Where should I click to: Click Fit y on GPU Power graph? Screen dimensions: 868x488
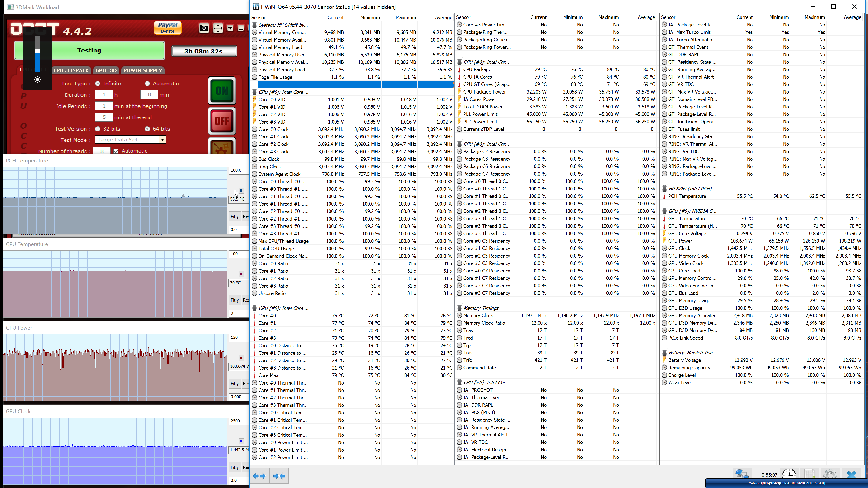[x=235, y=384]
